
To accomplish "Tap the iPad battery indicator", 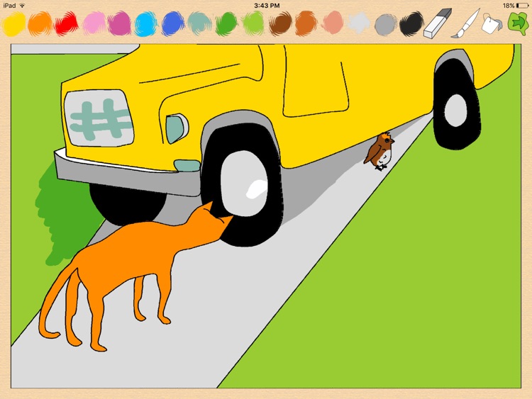I will pyautogui.click(x=522, y=6).
